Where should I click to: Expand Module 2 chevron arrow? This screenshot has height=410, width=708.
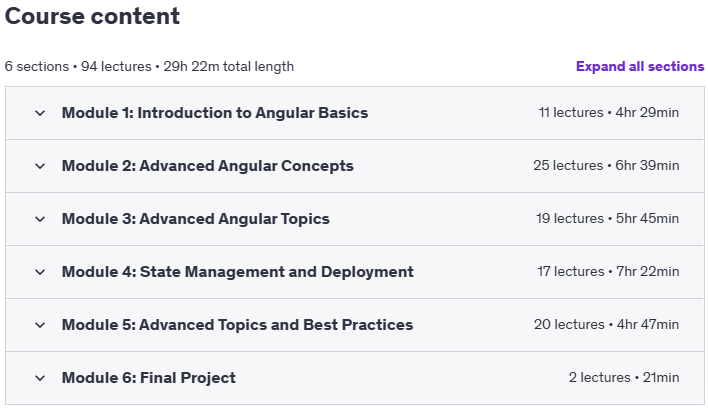point(40,166)
